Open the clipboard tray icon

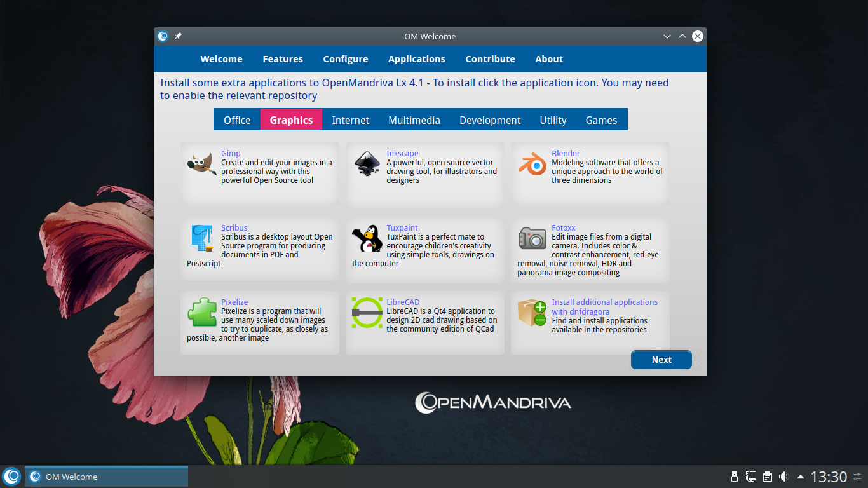click(767, 477)
